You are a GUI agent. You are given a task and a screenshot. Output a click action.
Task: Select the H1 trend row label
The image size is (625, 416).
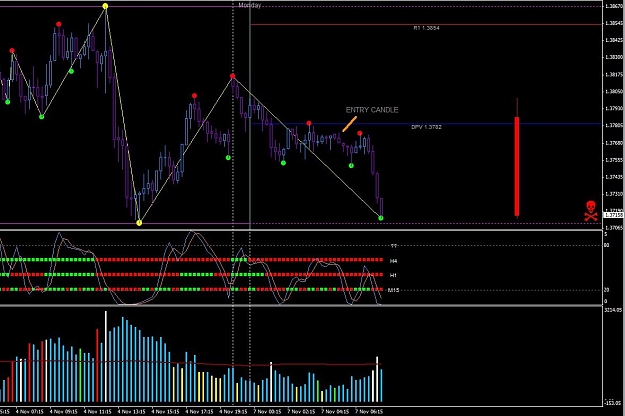393,275
